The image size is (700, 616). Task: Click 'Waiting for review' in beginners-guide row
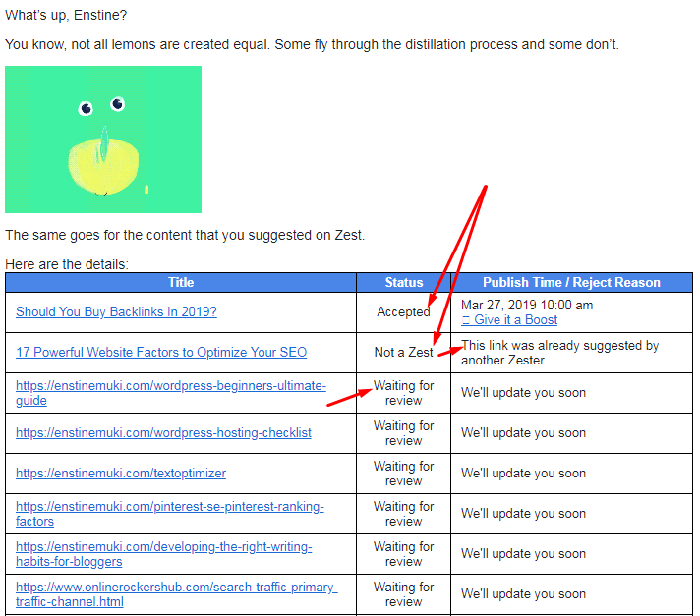point(403,393)
